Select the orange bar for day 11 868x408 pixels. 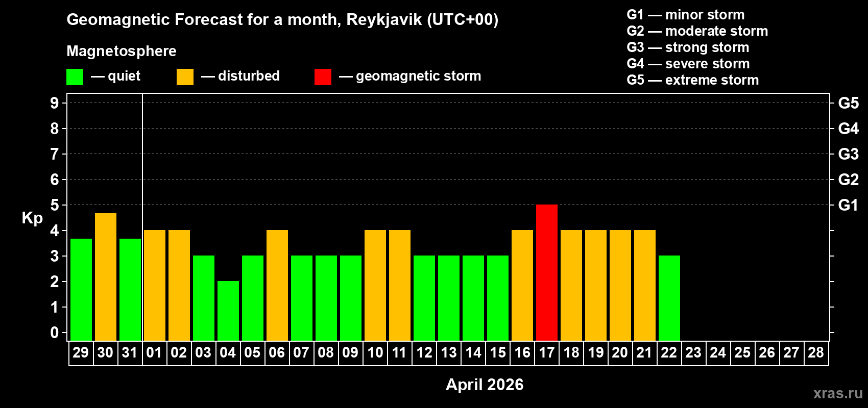400,286
